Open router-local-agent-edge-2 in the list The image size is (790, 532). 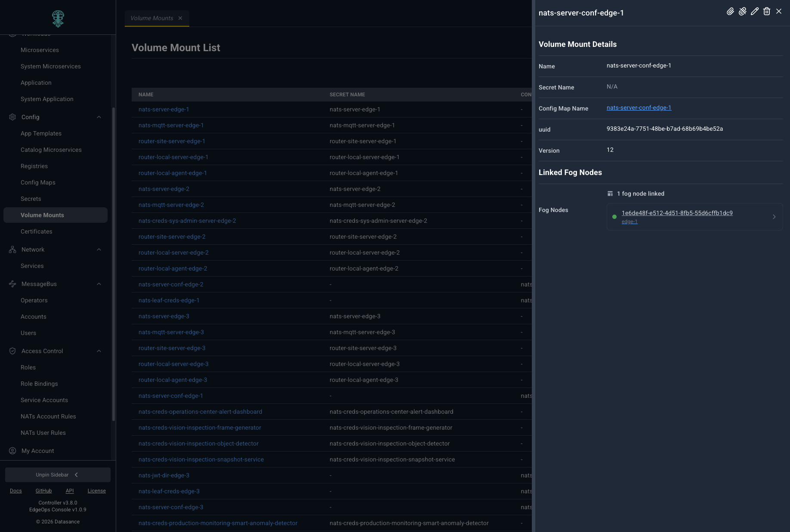[x=173, y=268]
